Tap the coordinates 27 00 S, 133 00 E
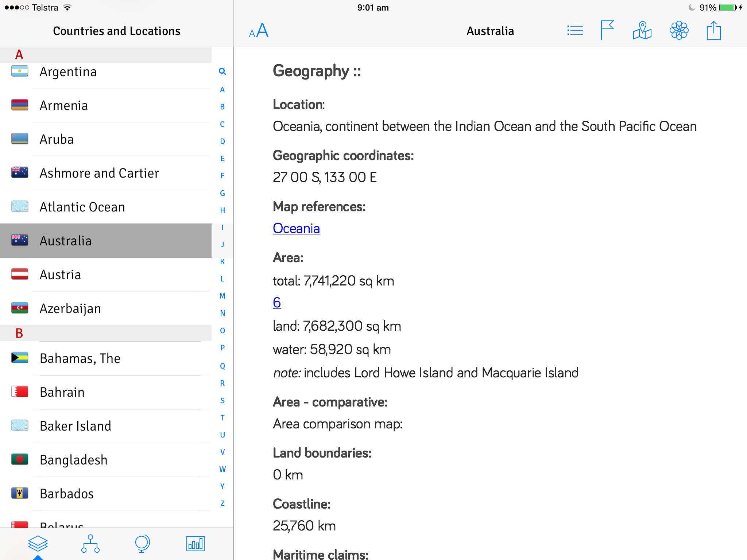Viewport: 747px width, 560px height. coord(325,177)
